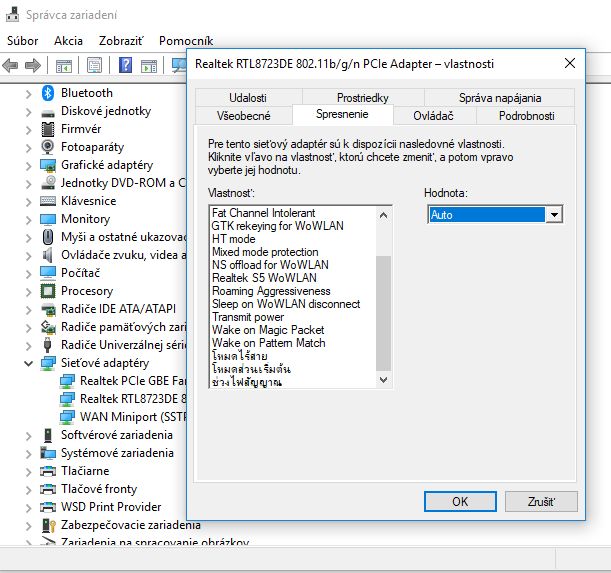
Task: Click the Bluetooth category icon
Action: 48,93
